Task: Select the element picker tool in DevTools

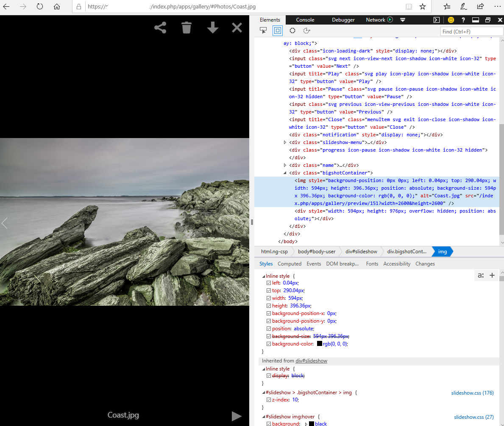Action: coord(263,30)
